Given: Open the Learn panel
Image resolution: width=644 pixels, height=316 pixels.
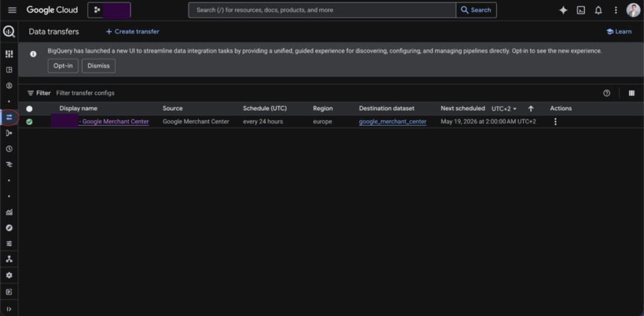Looking at the screenshot, I should [619, 31].
